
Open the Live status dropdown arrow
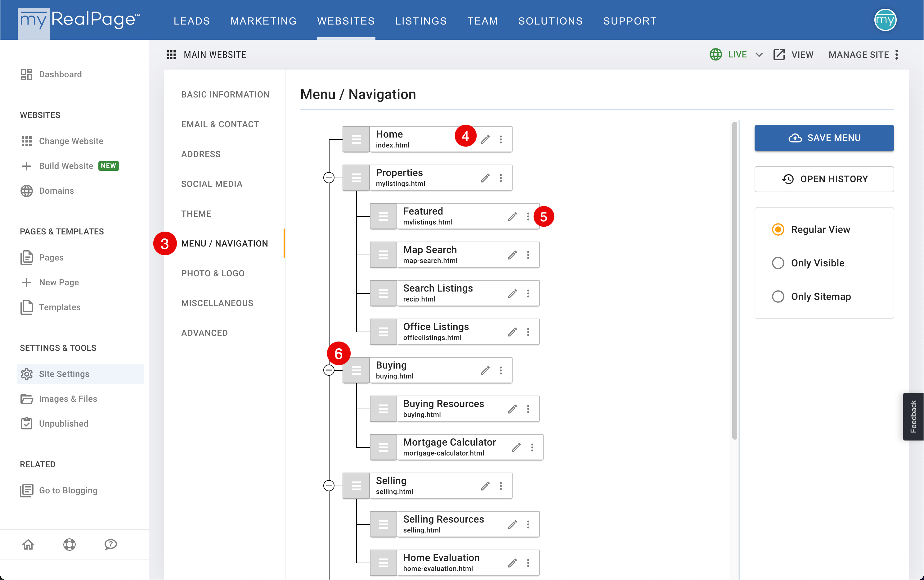[x=759, y=55]
